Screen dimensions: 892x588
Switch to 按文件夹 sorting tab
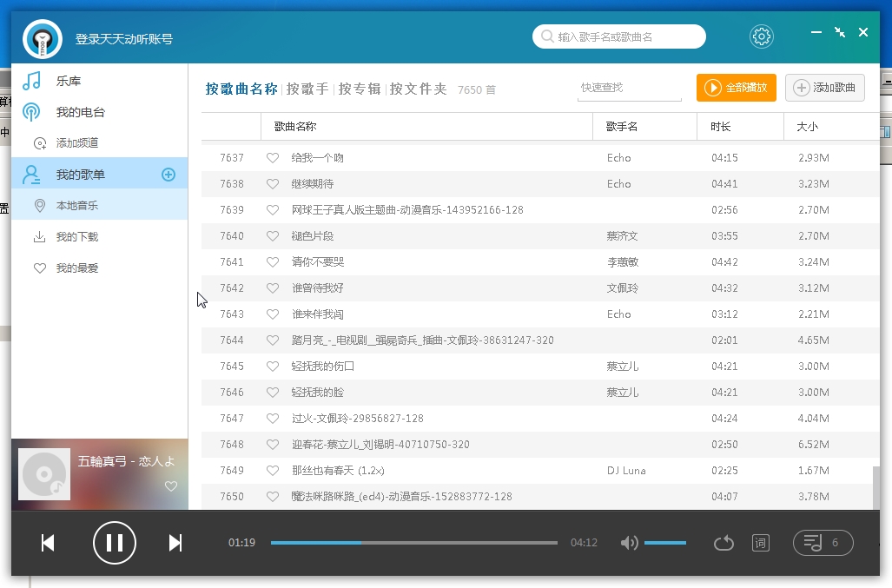coord(418,89)
